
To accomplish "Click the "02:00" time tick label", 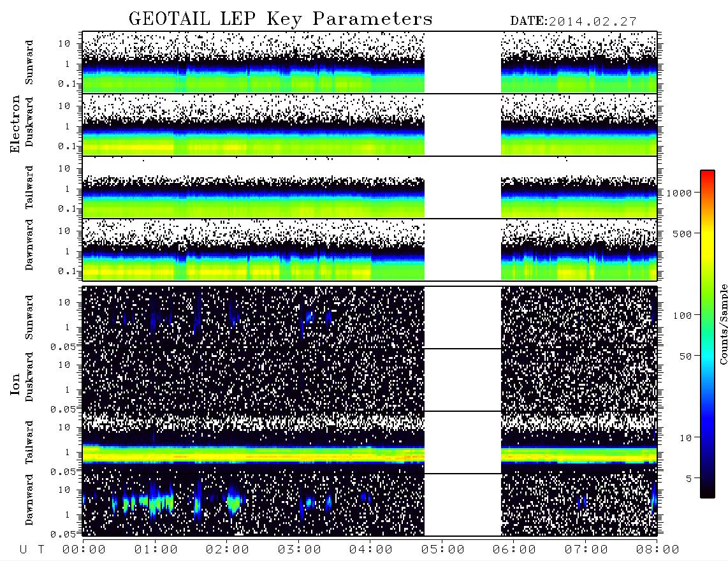I will click(228, 550).
